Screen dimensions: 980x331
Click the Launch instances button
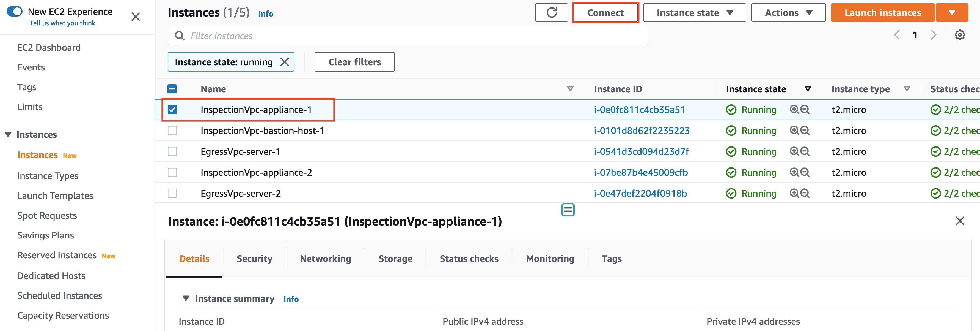point(883,13)
